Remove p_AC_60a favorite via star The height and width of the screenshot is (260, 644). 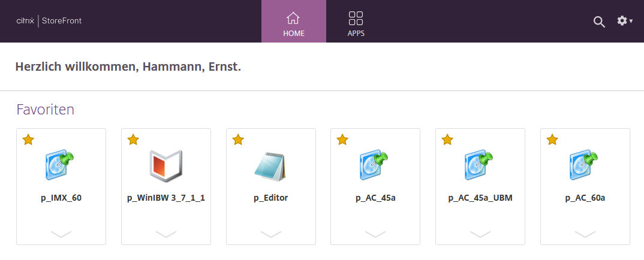click(x=552, y=140)
